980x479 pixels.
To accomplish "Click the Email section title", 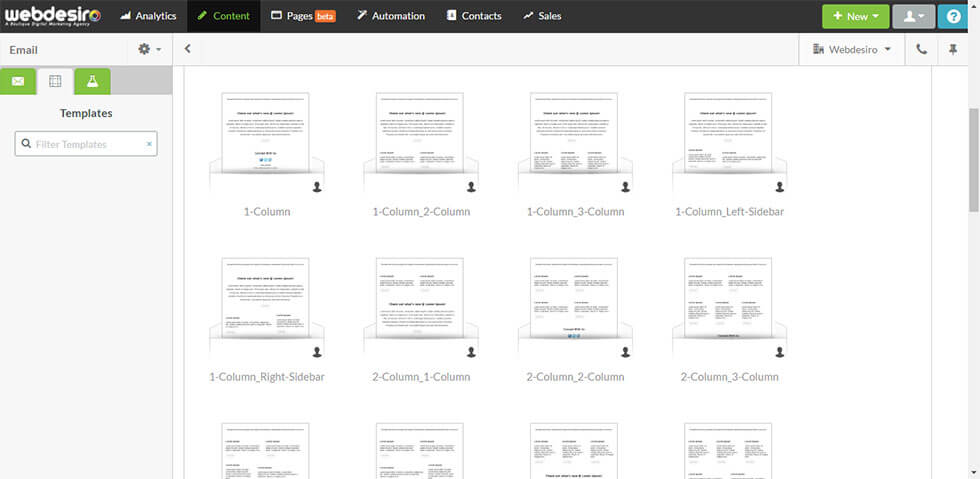I will tap(23, 50).
